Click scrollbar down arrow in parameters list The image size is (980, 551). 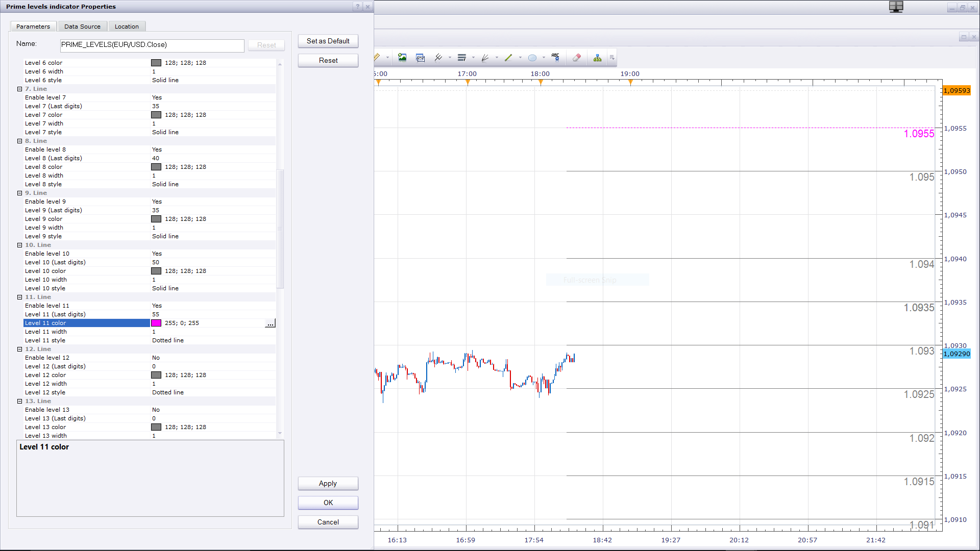click(280, 433)
